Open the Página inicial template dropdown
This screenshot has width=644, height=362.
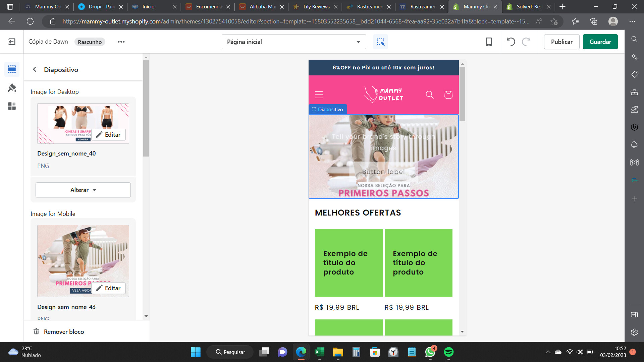293,42
